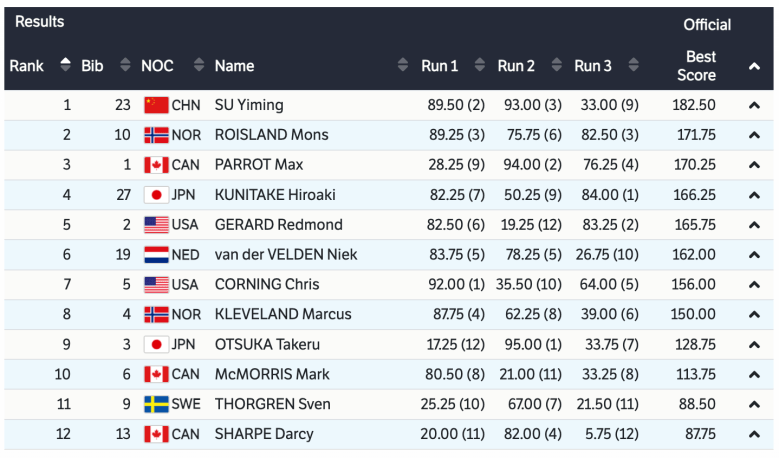779x458 pixels.
Task: Click McMORRIS Mark's name
Action: 272,374
